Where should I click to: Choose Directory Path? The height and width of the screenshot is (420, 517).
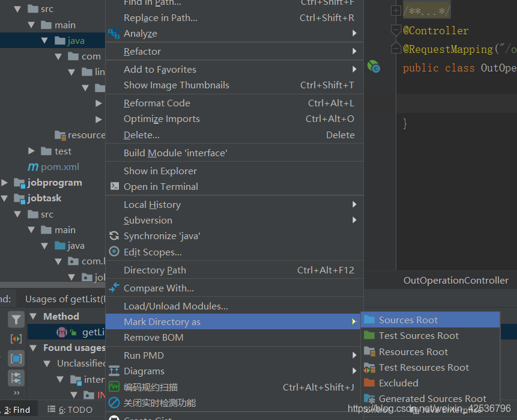[x=234, y=270]
